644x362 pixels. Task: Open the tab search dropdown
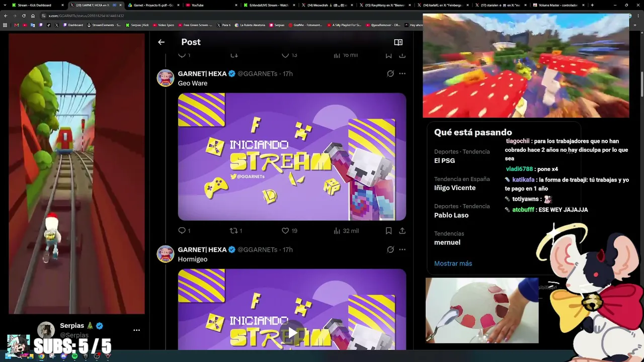pyautogui.click(x=5, y=5)
